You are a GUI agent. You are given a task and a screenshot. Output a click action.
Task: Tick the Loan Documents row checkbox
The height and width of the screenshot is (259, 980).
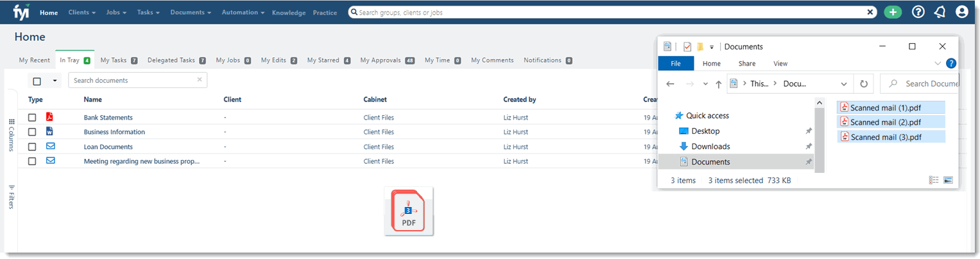pos(32,147)
